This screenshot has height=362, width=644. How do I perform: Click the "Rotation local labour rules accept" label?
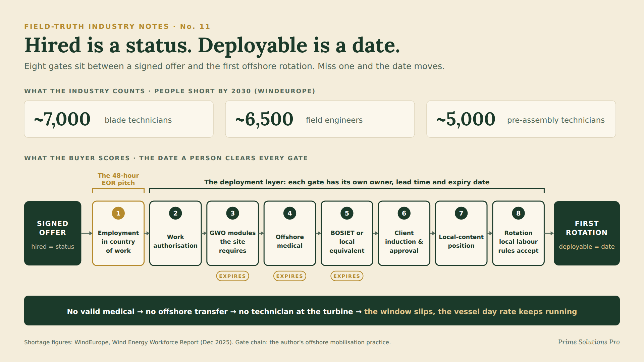[519, 242]
